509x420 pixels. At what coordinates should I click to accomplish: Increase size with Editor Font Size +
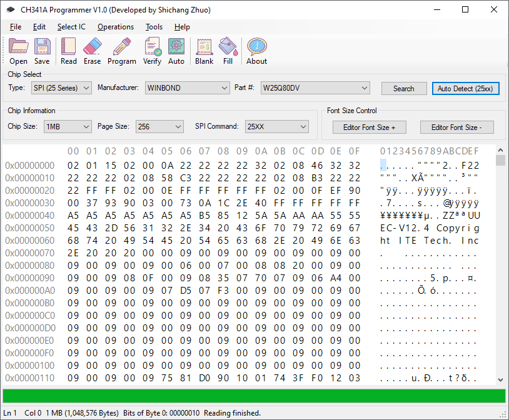coord(370,127)
